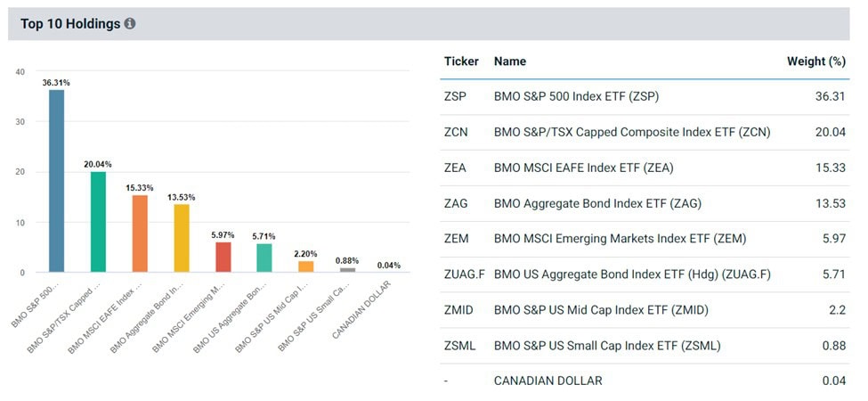Click the ZCN ticker in the table
Viewport: 868px width, 401px height.
[x=455, y=132]
